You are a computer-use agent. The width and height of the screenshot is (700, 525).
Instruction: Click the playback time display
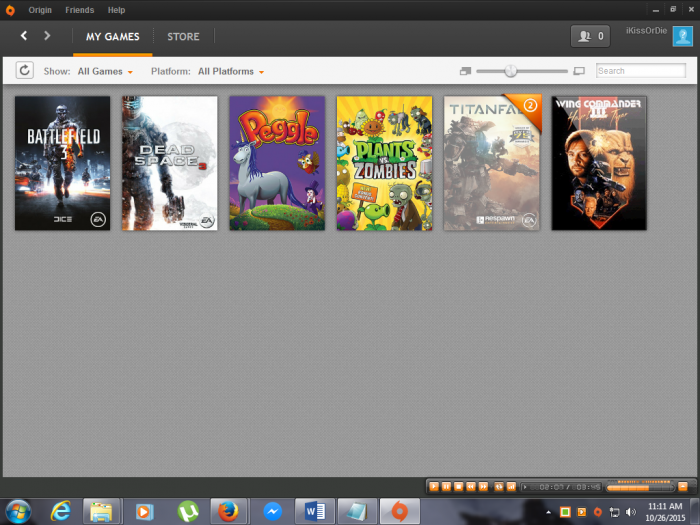pyautogui.click(x=562, y=487)
